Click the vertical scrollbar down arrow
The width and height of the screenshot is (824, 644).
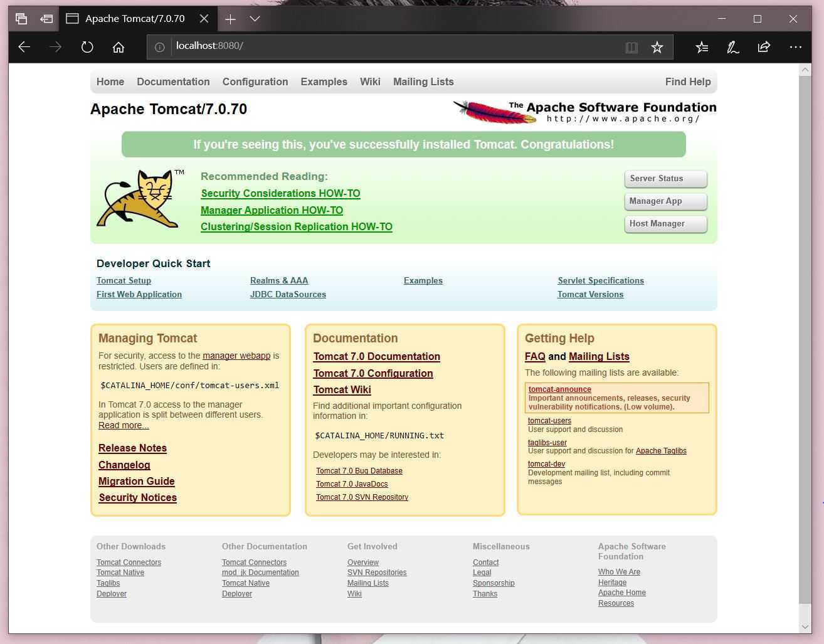coord(805,626)
